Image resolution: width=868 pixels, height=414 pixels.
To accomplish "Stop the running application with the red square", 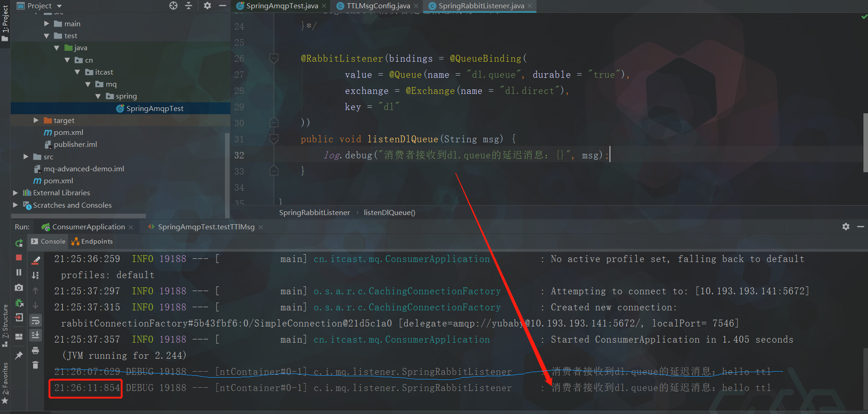I will [x=19, y=257].
